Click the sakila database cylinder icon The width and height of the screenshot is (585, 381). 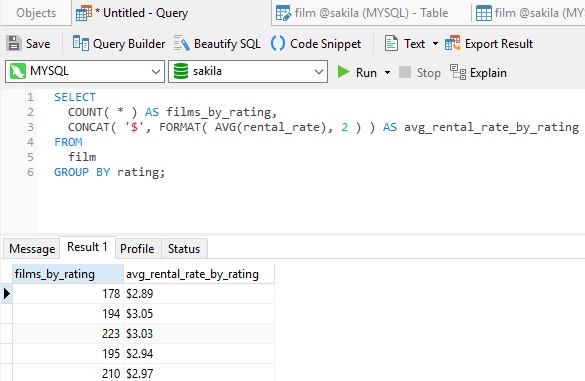(181, 71)
